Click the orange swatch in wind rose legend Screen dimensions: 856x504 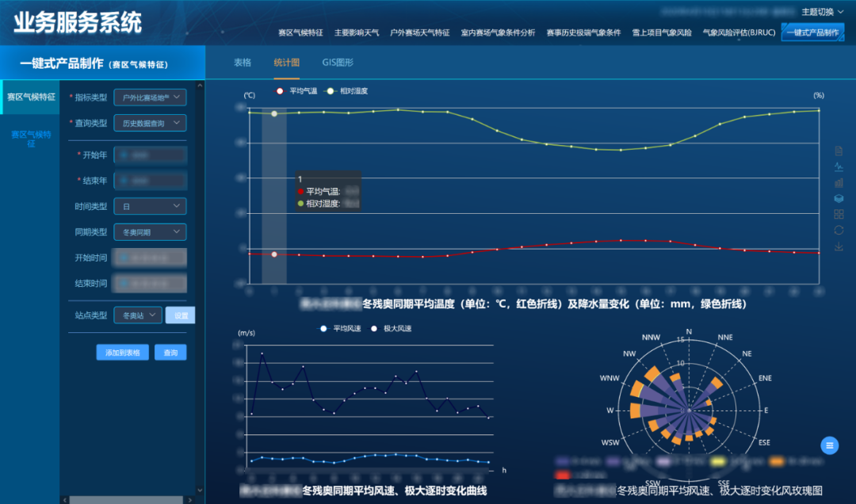coord(776,461)
